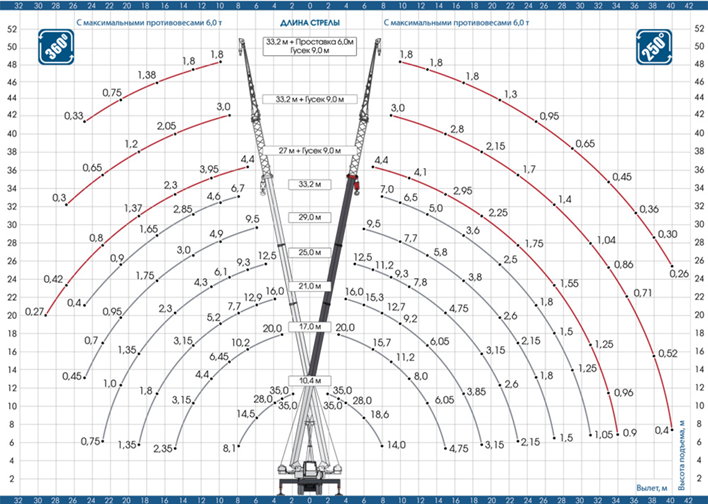Click the load value 6,45
This screenshot has height=504, width=708.
point(219,357)
